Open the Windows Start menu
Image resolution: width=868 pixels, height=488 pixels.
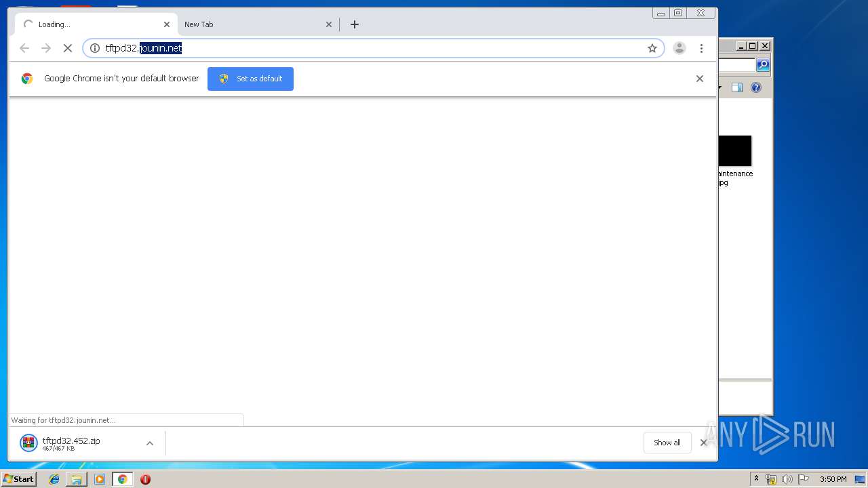18,479
